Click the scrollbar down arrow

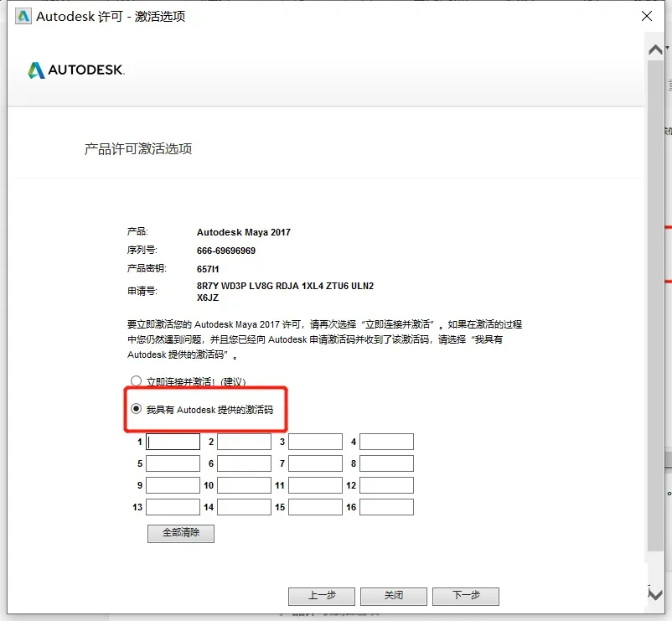coord(655,594)
